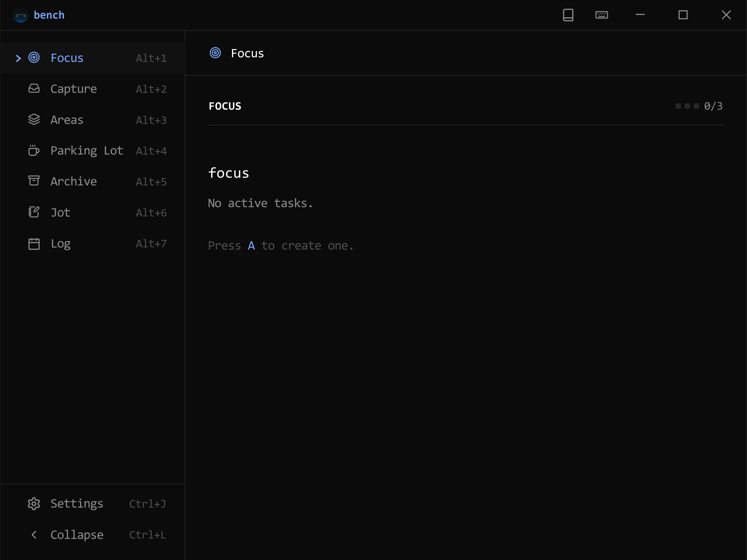Open the keyboard shortcuts icon
This screenshot has width=747, height=560.
[x=602, y=15]
